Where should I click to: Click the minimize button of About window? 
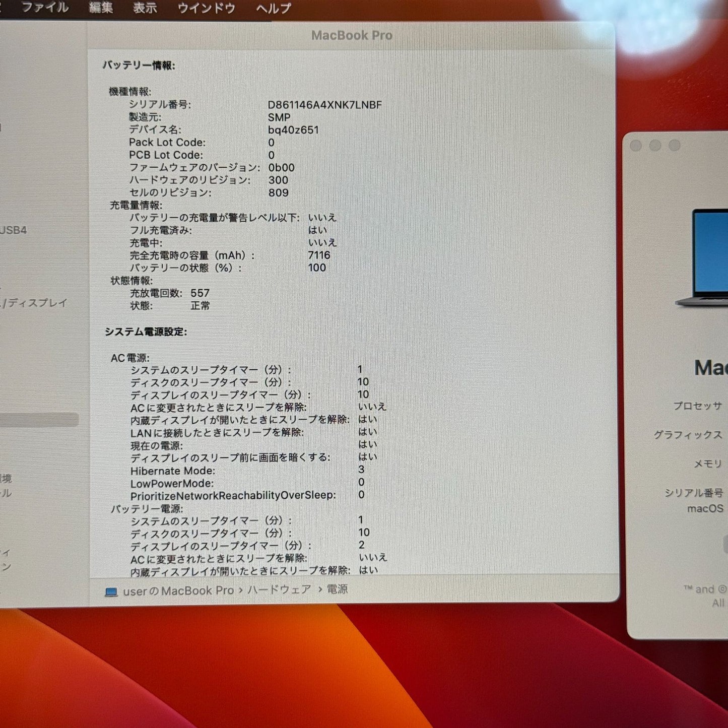655,146
